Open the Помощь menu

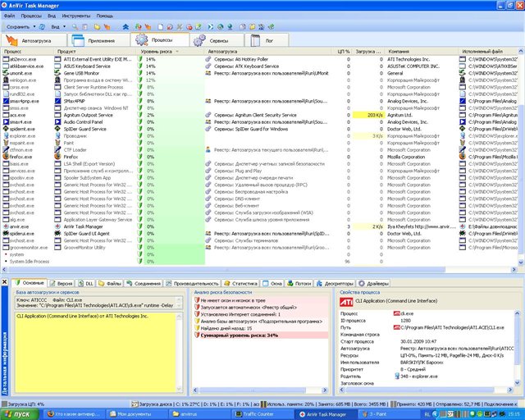(x=105, y=16)
